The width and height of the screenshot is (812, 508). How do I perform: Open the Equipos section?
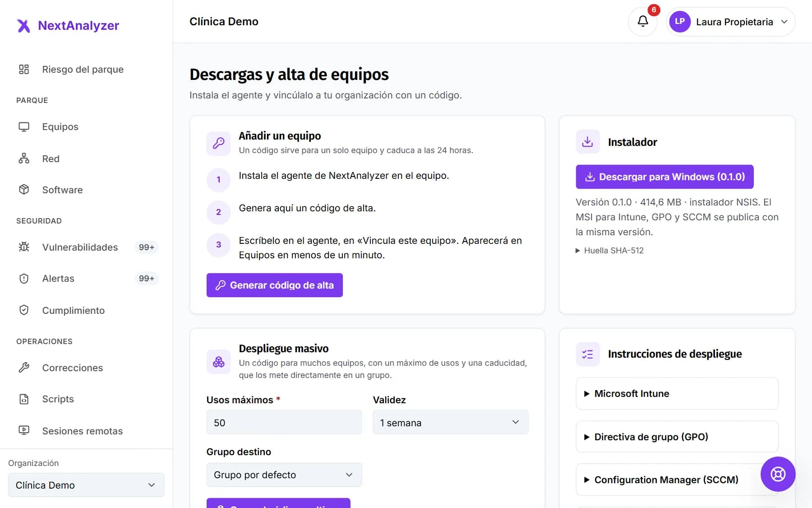point(60,127)
